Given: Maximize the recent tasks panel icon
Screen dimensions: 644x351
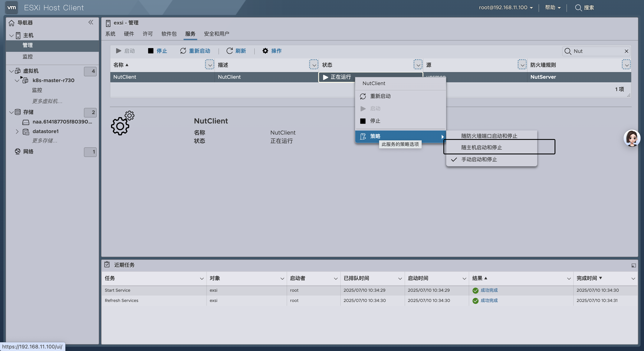Looking at the screenshot, I should tap(634, 265).
